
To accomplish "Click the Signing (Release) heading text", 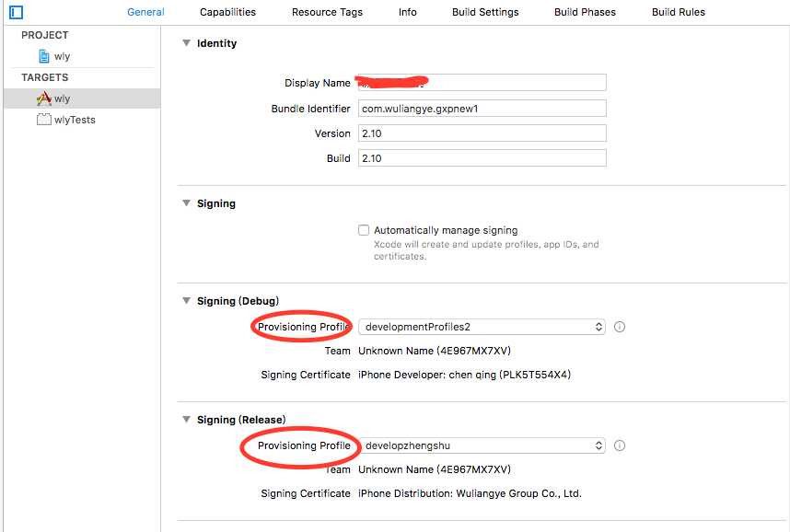I will tap(241, 420).
